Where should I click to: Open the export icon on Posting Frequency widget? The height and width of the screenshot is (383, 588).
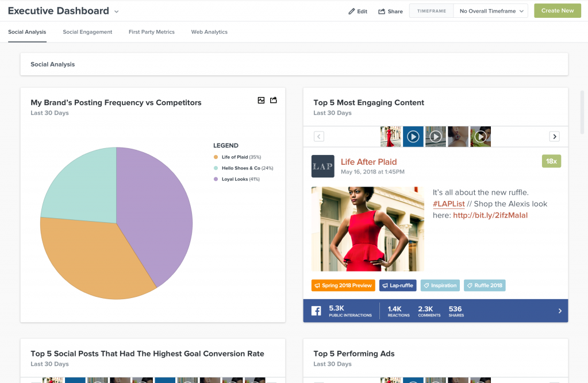click(x=274, y=100)
